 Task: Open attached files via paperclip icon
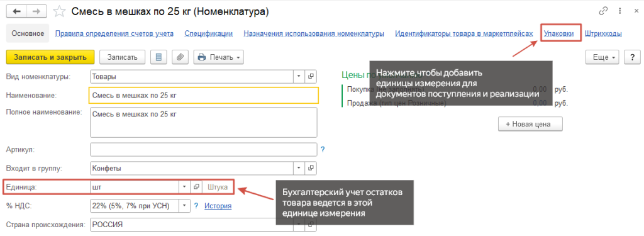(180, 57)
